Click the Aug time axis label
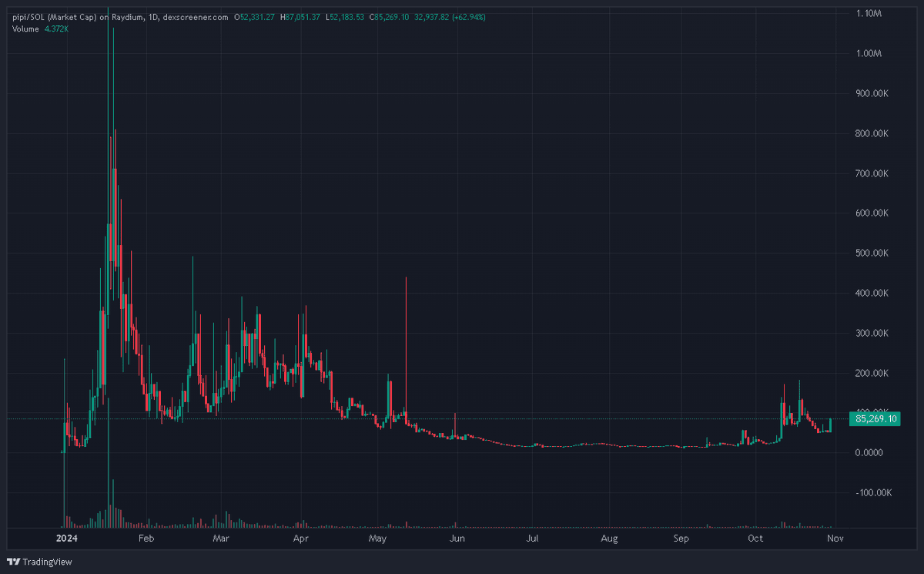 pos(610,539)
